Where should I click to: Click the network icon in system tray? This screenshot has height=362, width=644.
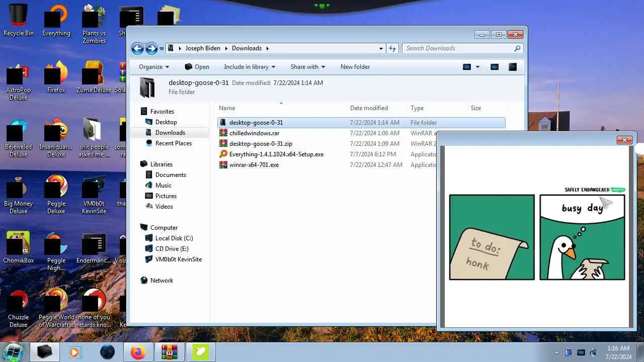[x=581, y=352]
